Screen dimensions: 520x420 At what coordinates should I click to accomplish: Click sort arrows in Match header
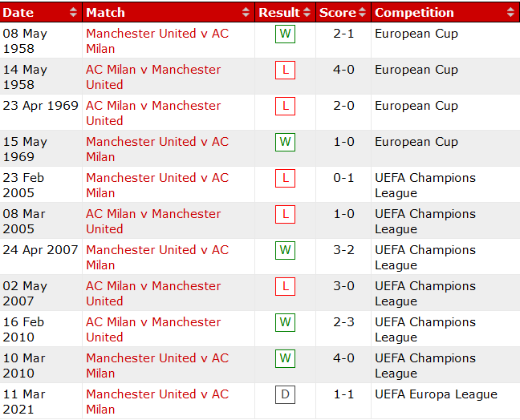tap(246, 13)
